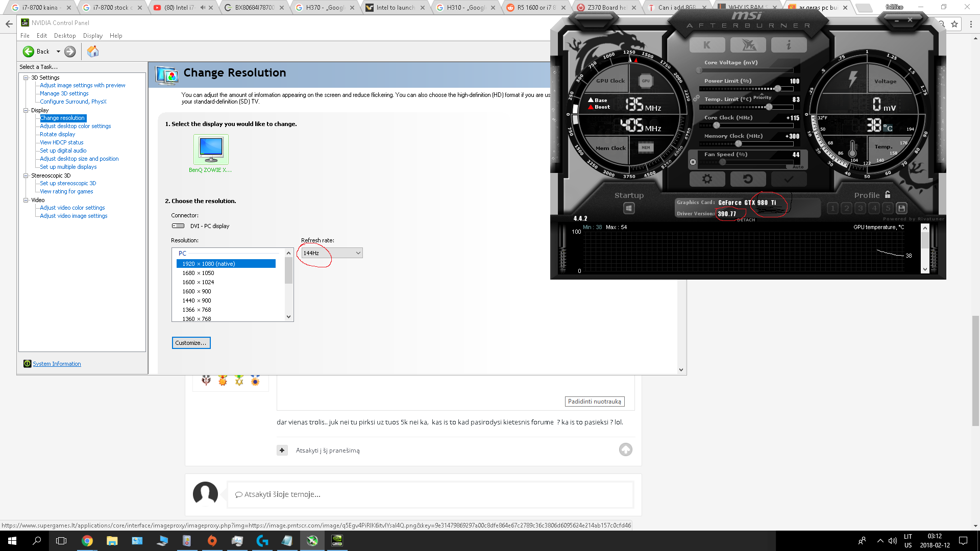Click the MEM chip icon on clock gauge
The width and height of the screenshot is (980, 551).
[x=646, y=147]
